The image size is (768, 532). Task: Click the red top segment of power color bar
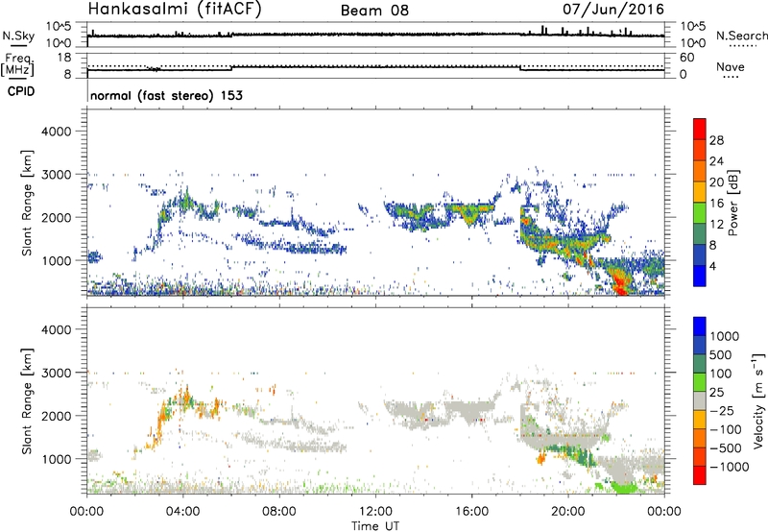[700, 129]
